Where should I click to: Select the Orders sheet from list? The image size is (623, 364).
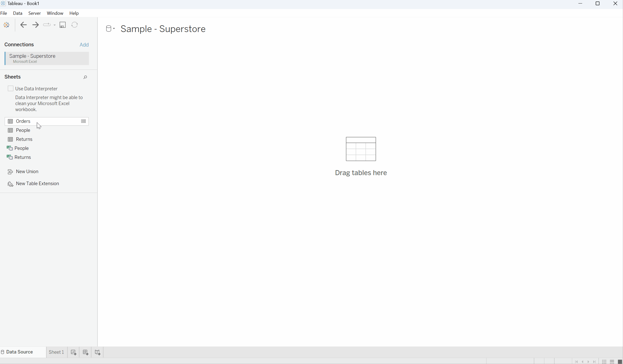(23, 121)
